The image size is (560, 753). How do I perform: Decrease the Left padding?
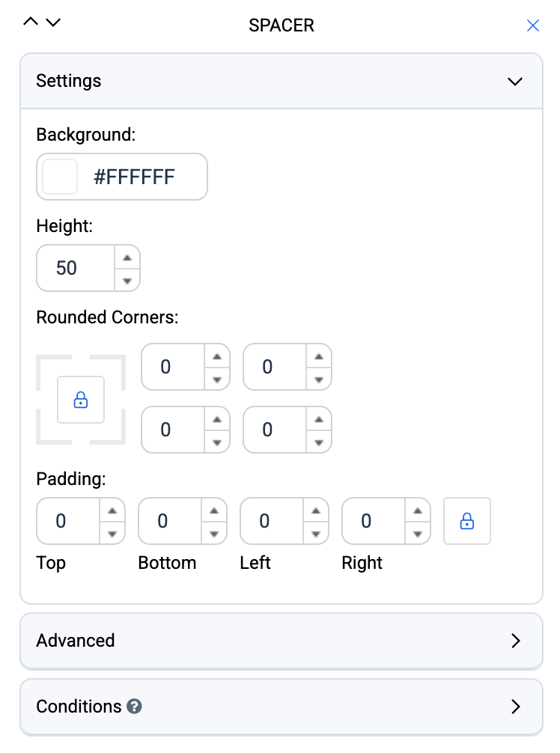coord(316,534)
